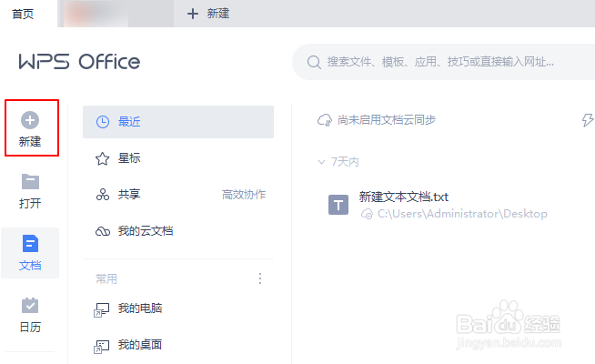Click the star icon beside 星标
The image size is (595, 364).
pos(103,158)
